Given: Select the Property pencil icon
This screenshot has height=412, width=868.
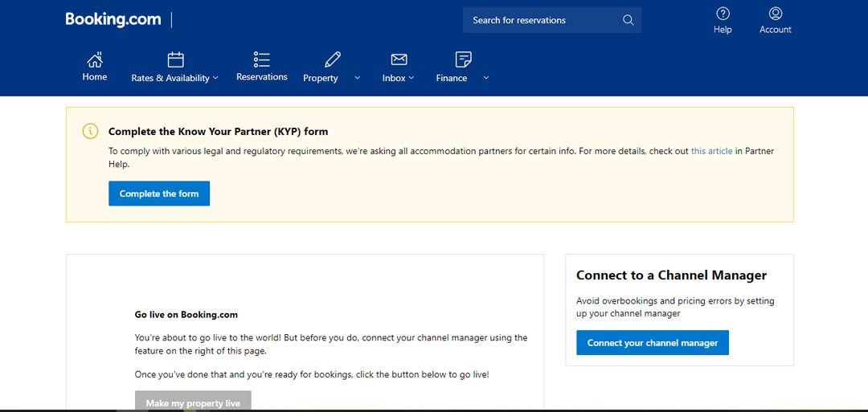Looking at the screenshot, I should 333,59.
